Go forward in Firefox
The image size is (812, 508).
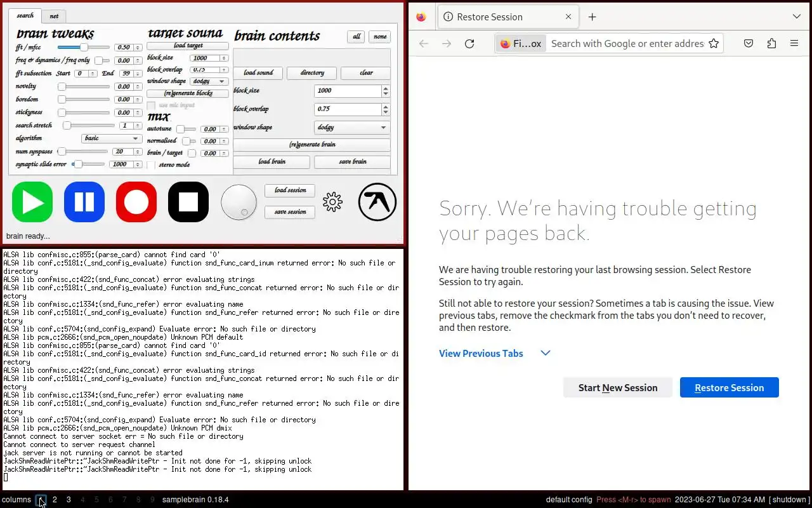[x=447, y=43]
